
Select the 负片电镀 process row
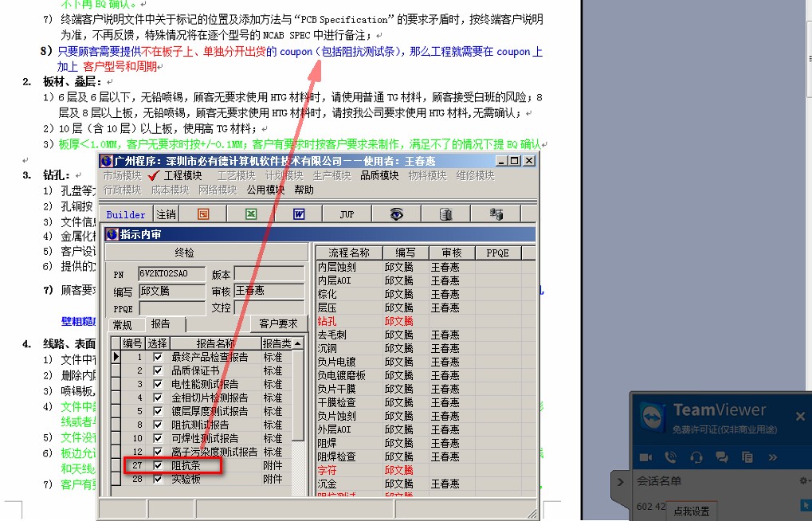click(426, 362)
